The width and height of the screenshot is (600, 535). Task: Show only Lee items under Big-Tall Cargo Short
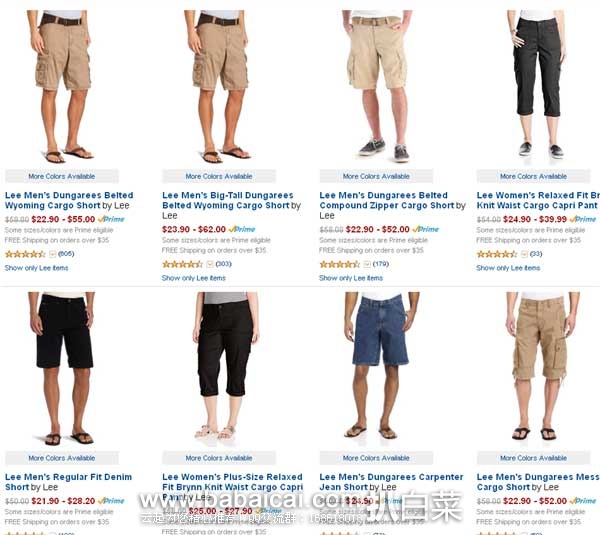coord(194,278)
